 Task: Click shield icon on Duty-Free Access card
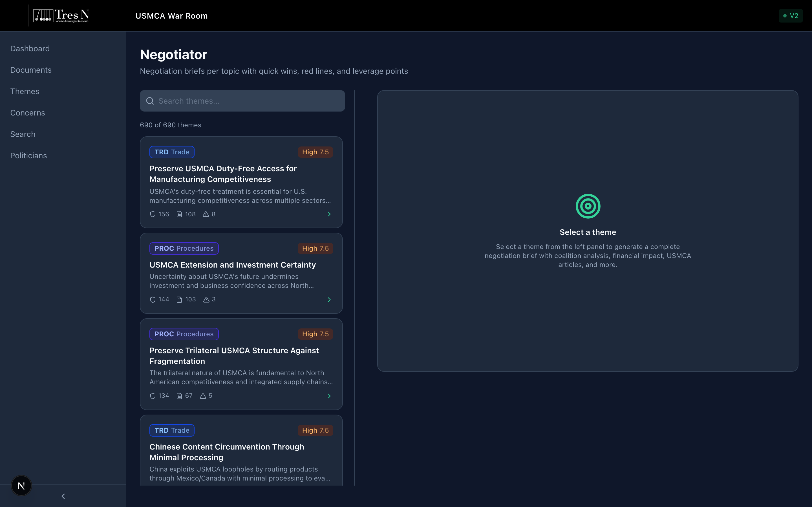[x=153, y=214]
